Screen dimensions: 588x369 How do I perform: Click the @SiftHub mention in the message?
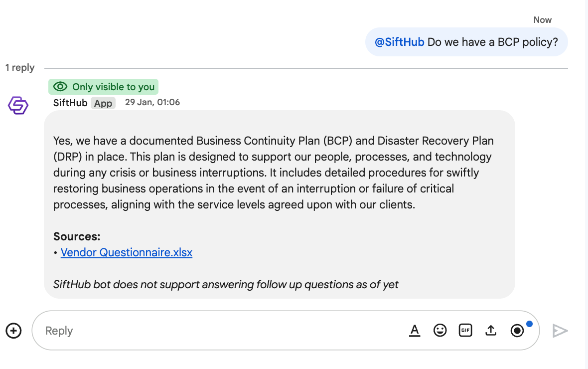[x=400, y=42]
